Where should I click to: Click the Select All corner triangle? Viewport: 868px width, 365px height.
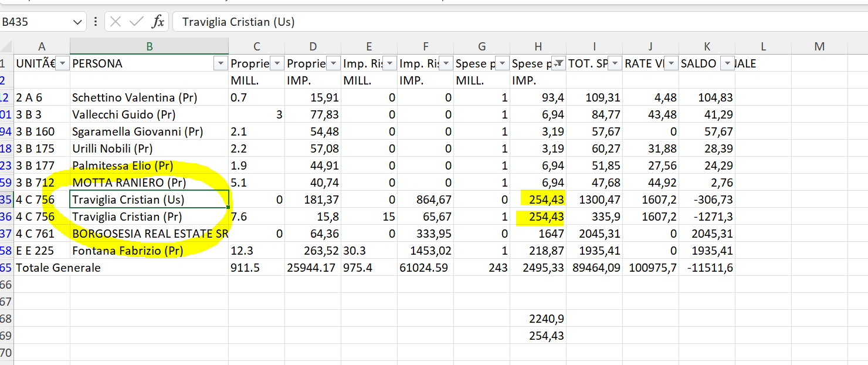tap(7, 46)
